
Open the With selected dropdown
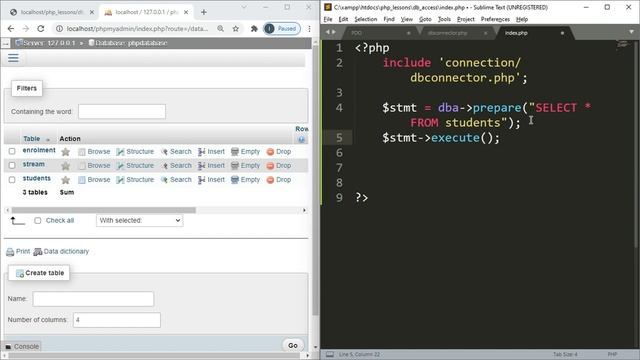[x=140, y=220]
